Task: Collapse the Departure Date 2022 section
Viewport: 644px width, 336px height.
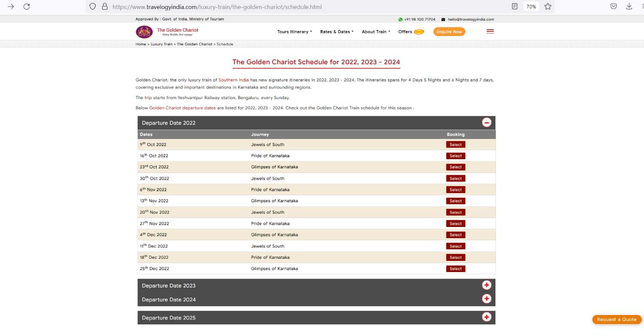Action: coord(486,123)
